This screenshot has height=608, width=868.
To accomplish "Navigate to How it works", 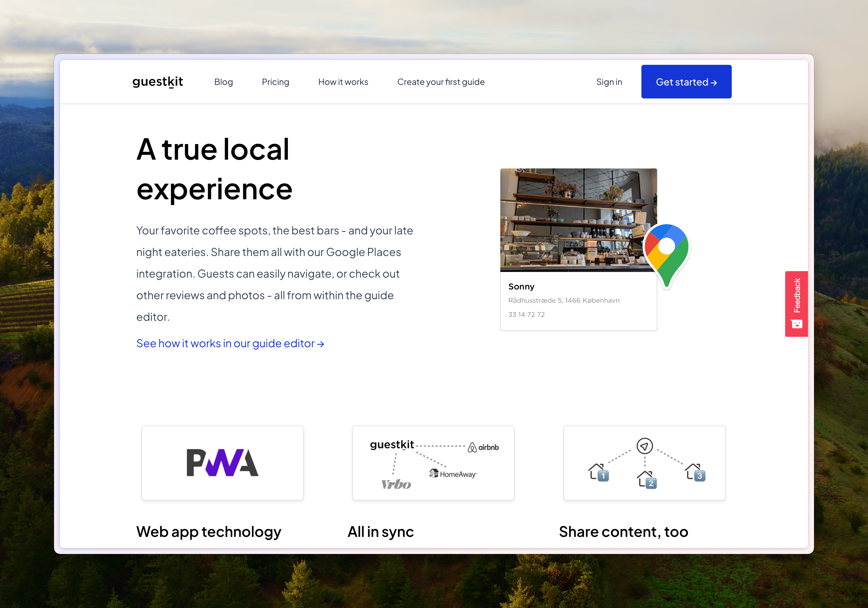I will pos(343,82).
